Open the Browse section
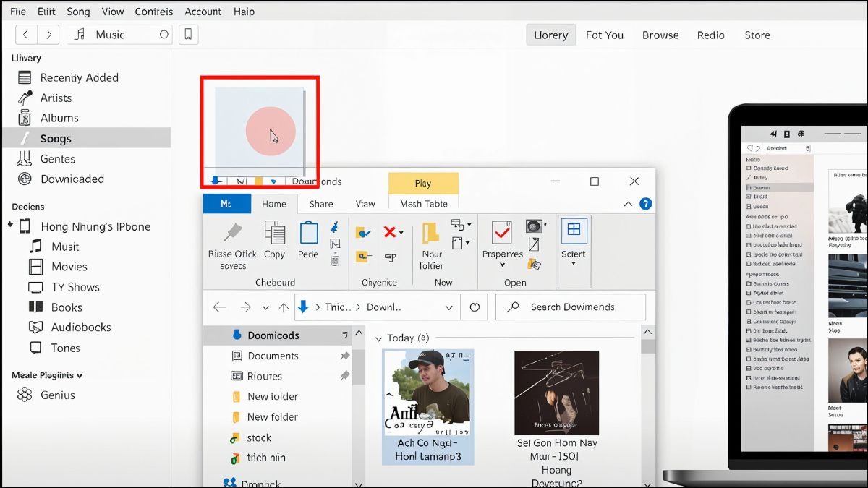 coord(660,35)
